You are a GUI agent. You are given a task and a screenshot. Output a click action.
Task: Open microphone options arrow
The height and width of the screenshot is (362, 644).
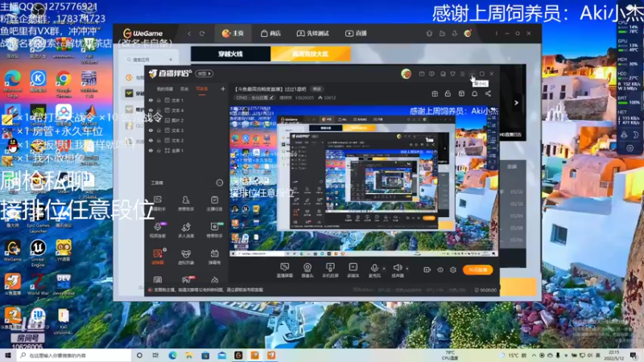pyautogui.click(x=384, y=269)
